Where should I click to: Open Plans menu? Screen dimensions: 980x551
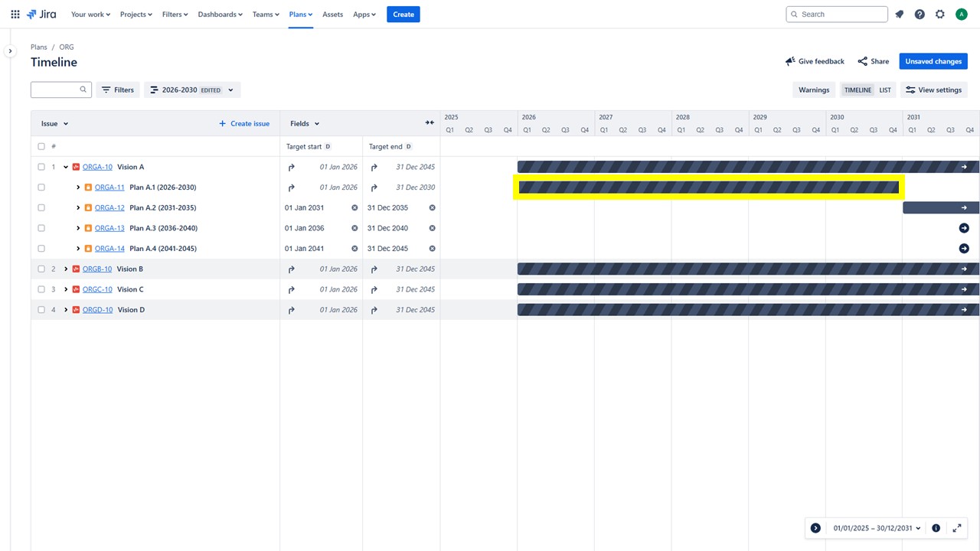coord(301,14)
